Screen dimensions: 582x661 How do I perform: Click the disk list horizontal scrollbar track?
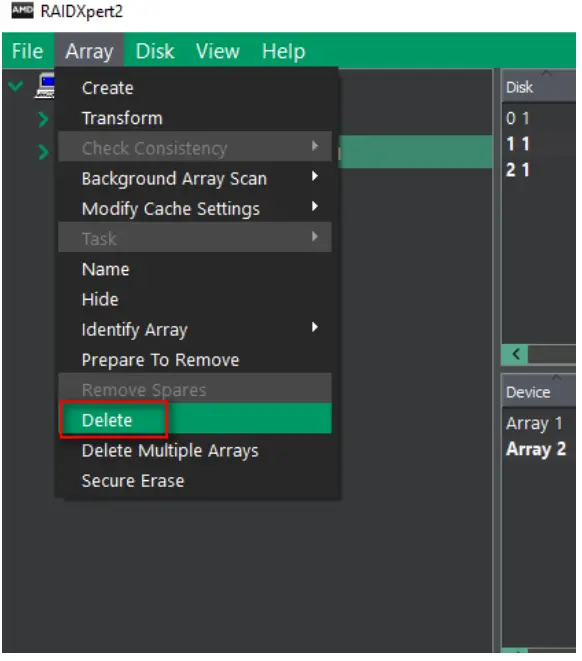(x=552, y=354)
